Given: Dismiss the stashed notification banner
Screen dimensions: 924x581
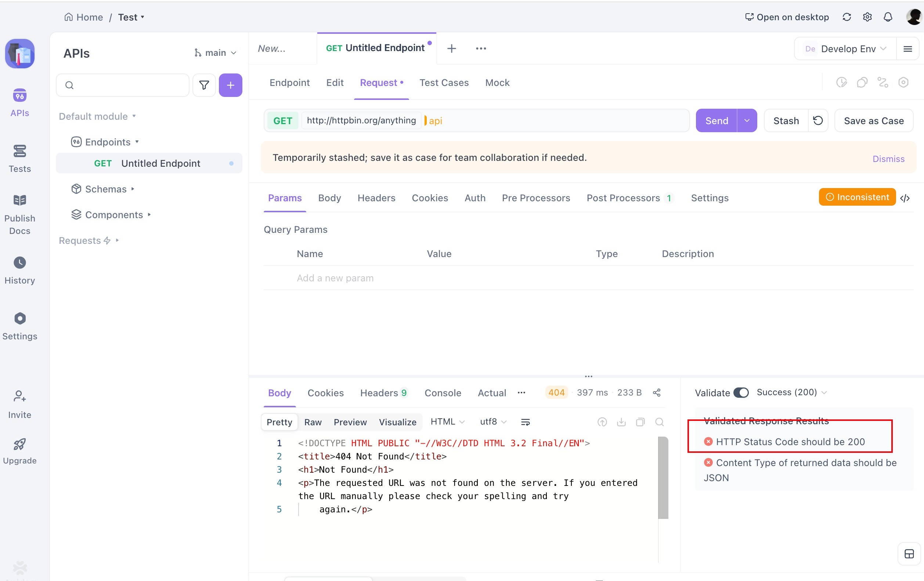Looking at the screenshot, I should tap(888, 159).
